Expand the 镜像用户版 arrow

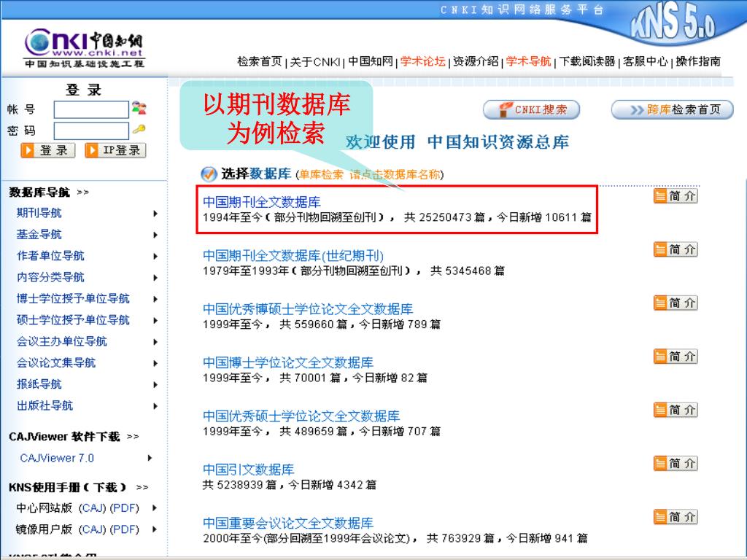pos(155,529)
